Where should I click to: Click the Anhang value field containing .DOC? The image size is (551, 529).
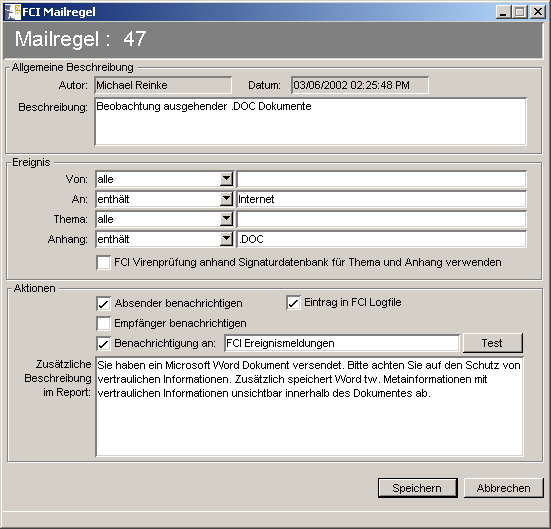[382, 239]
